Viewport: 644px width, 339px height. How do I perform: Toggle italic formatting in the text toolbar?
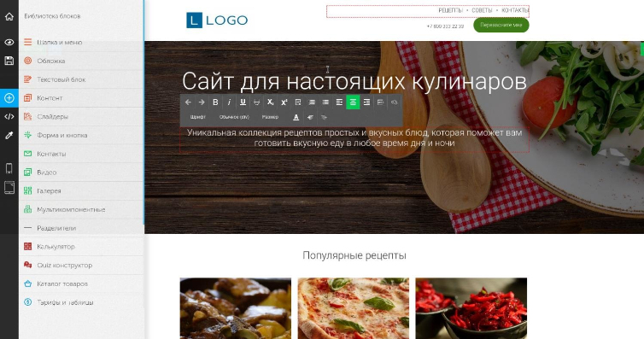(229, 102)
